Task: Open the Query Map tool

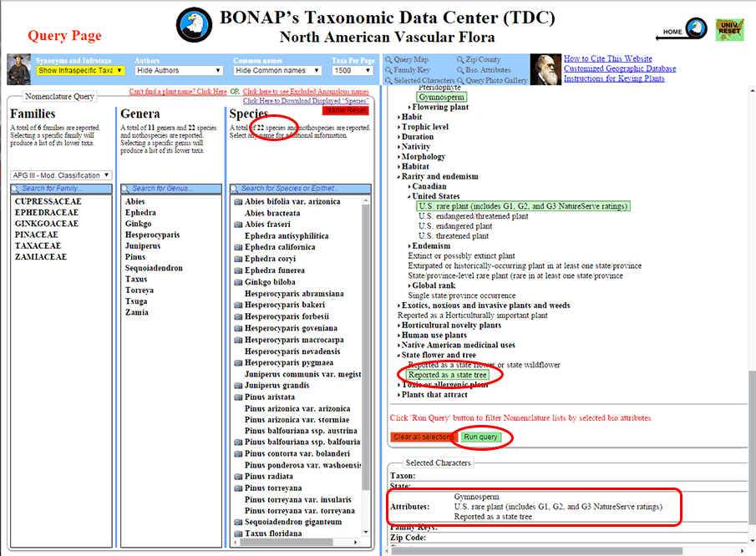Action: [x=411, y=60]
